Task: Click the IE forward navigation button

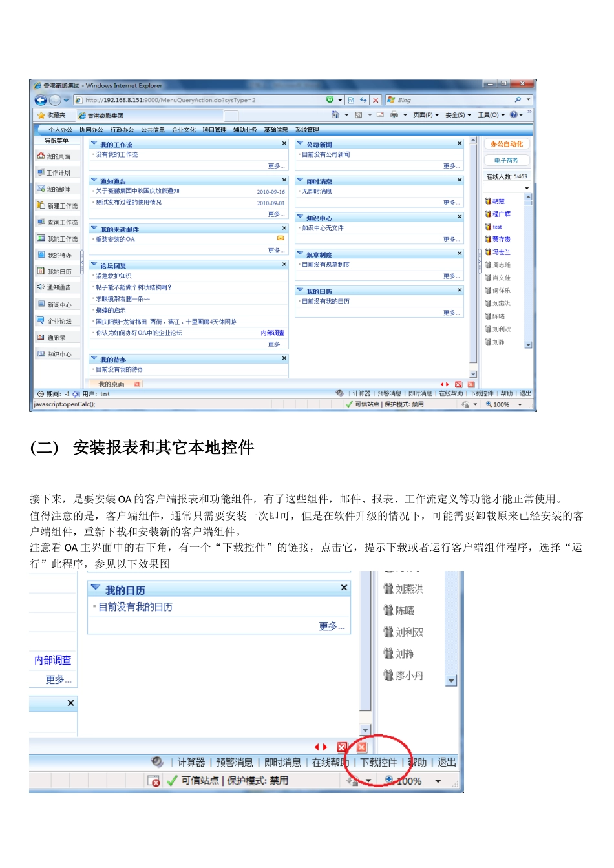Action: click(x=55, y=100)
